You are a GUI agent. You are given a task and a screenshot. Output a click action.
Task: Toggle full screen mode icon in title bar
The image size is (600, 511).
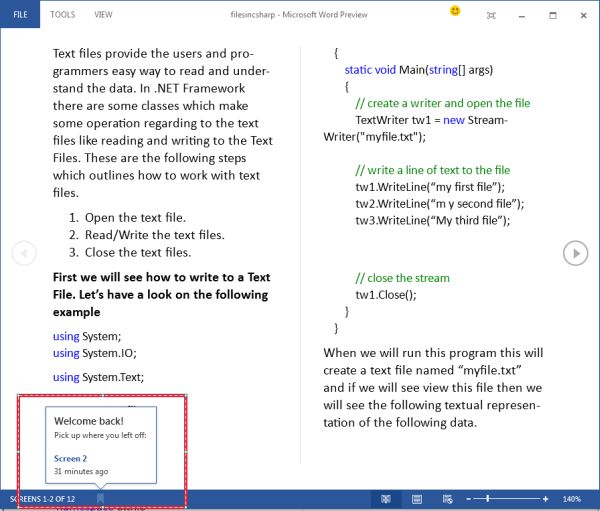click(491, 15)
